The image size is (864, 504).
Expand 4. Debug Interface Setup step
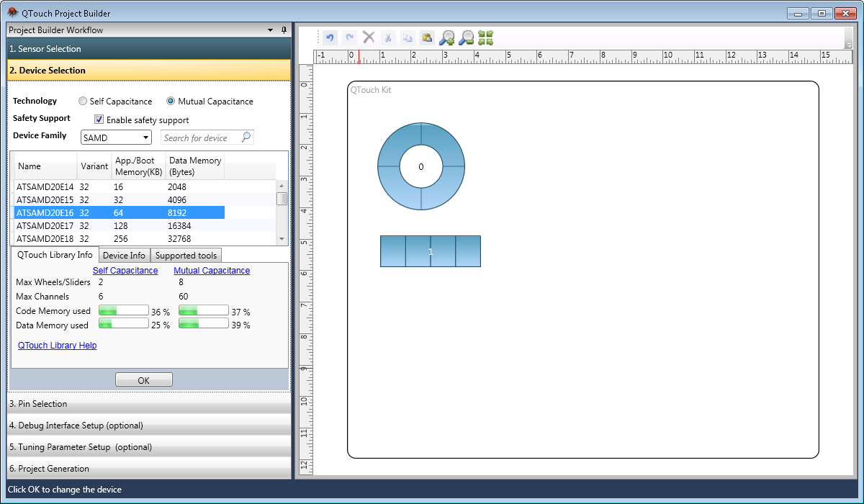[148, 426]
